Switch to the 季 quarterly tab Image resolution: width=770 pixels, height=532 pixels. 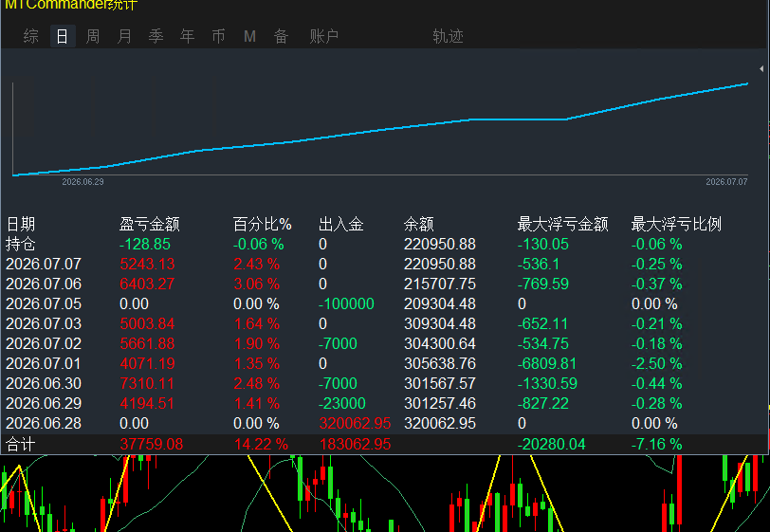(156, 36)
